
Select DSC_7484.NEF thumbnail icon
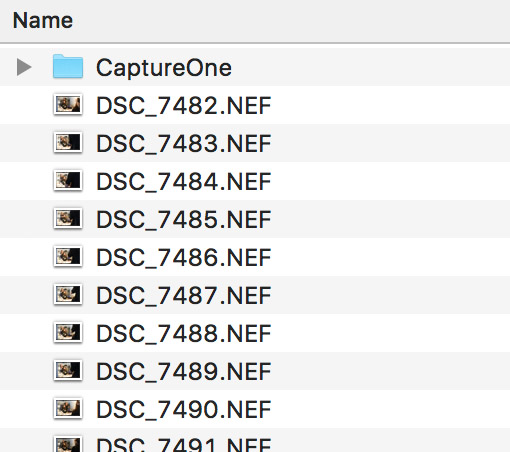[x=68, y=181]
